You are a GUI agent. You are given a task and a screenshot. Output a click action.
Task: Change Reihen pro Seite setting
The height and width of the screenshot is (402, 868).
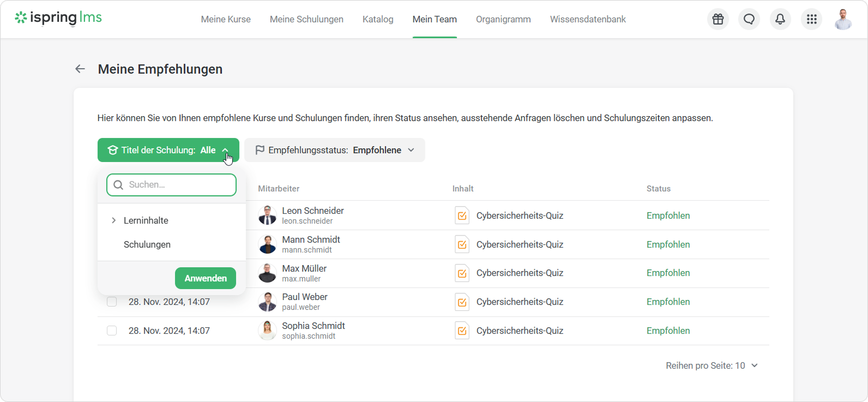pos(712,365)
